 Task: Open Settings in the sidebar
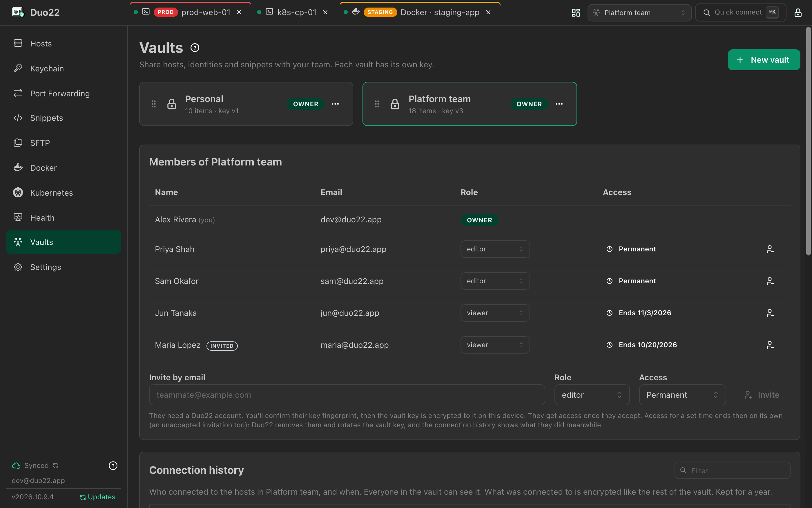point(64,267)
